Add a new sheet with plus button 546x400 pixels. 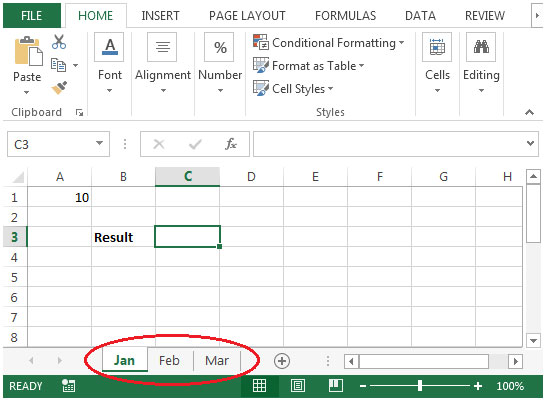click(x=282, y=361)
